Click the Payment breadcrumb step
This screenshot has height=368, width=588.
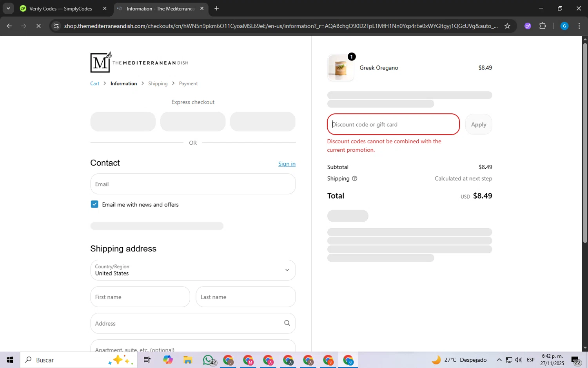(189, 84)
